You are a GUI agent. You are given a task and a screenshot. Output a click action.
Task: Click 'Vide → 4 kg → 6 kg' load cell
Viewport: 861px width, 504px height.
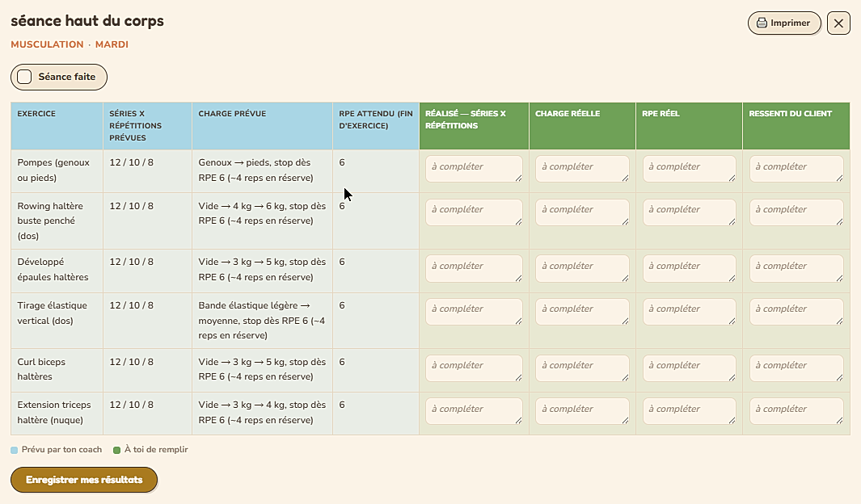coord(263,221)
